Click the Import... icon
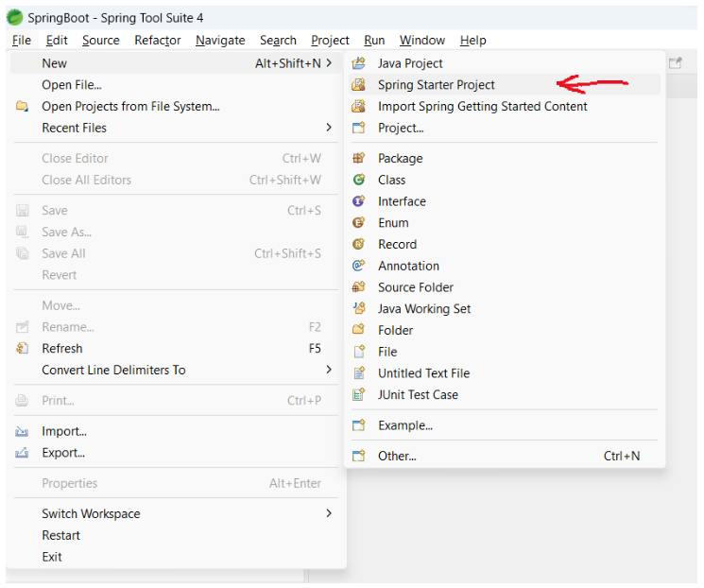Viewport: 704px width, 588px height. tap(22, 432)
